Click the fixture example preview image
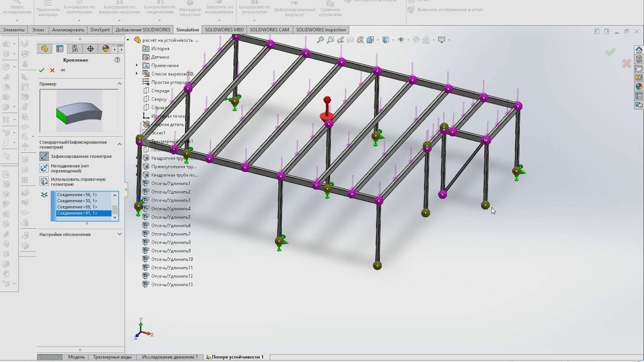644x362 pixels. tap(79, 111)
